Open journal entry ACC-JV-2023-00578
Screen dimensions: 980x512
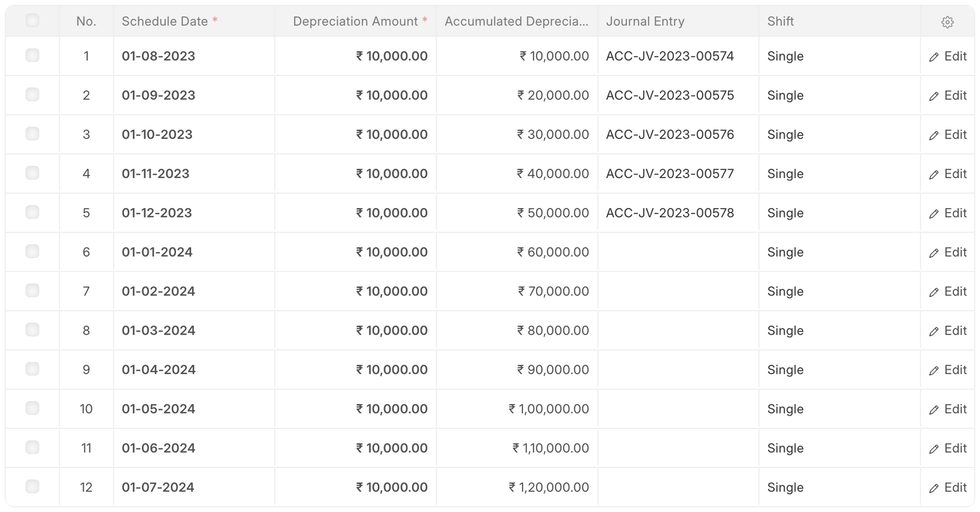[670, 213]
